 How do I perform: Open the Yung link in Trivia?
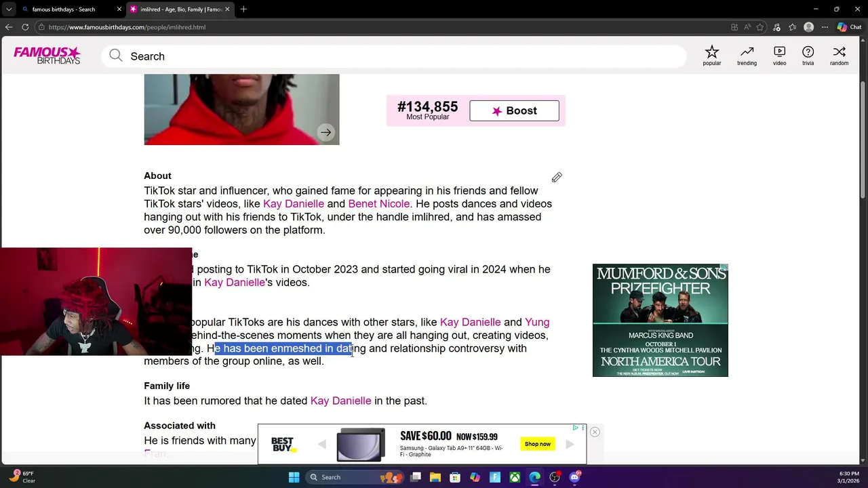[x=536, y=322]
